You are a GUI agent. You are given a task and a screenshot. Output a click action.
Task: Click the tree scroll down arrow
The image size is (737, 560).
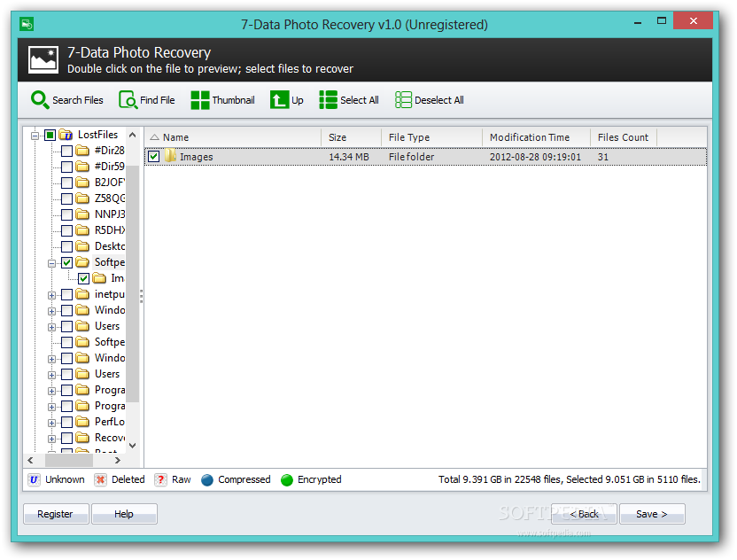[x=133, y=446]
